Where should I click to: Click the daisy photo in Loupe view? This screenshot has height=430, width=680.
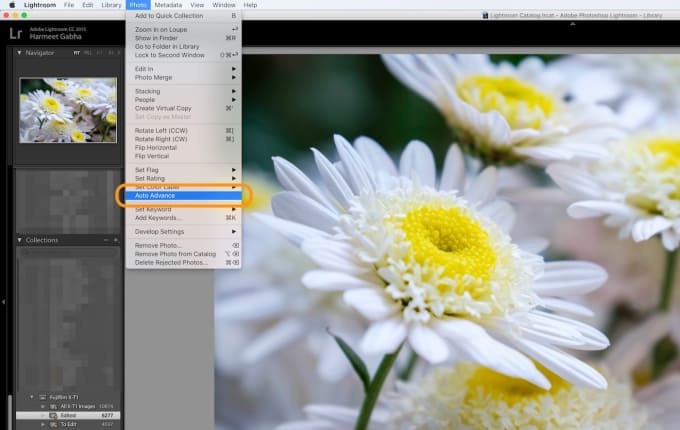tap(447, 242)
